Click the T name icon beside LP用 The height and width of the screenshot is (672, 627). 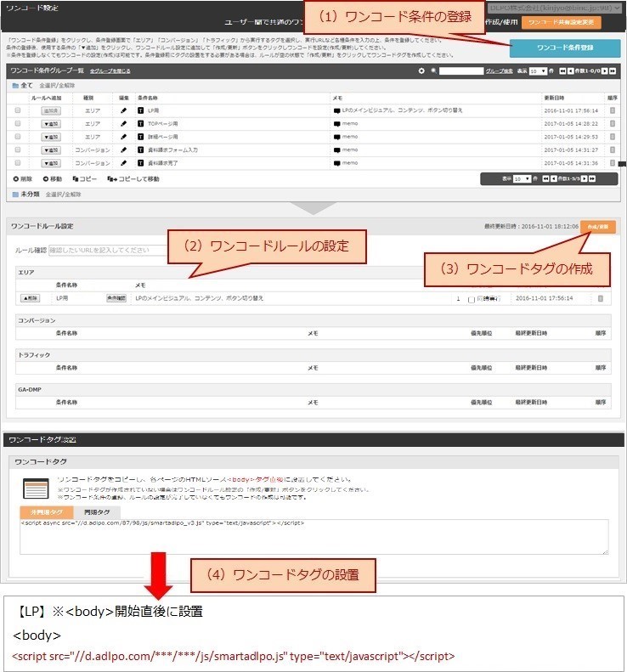140,110
